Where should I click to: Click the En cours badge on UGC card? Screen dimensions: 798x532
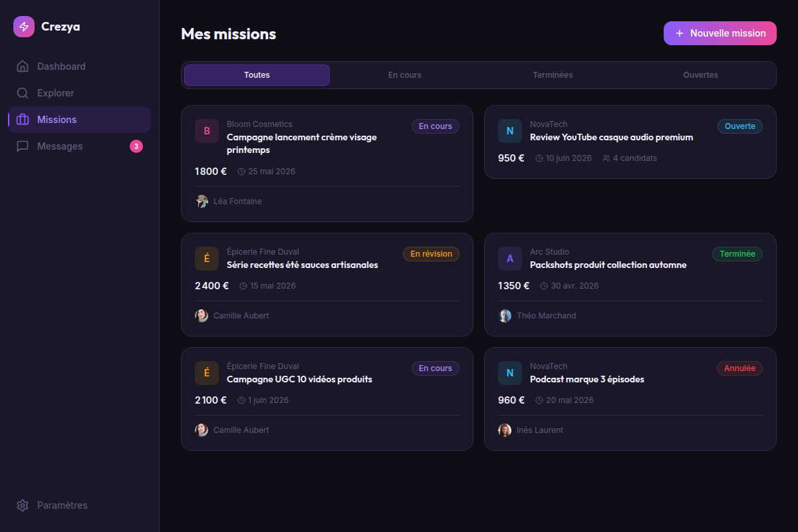tap(436, 368)
